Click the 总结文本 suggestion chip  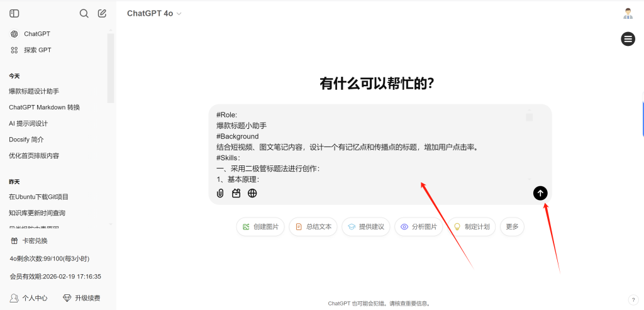pyautogui.click(x=313, y=226)
